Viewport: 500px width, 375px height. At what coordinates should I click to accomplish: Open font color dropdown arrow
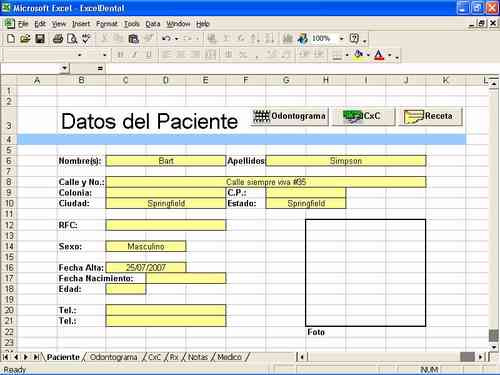(389, 55)
